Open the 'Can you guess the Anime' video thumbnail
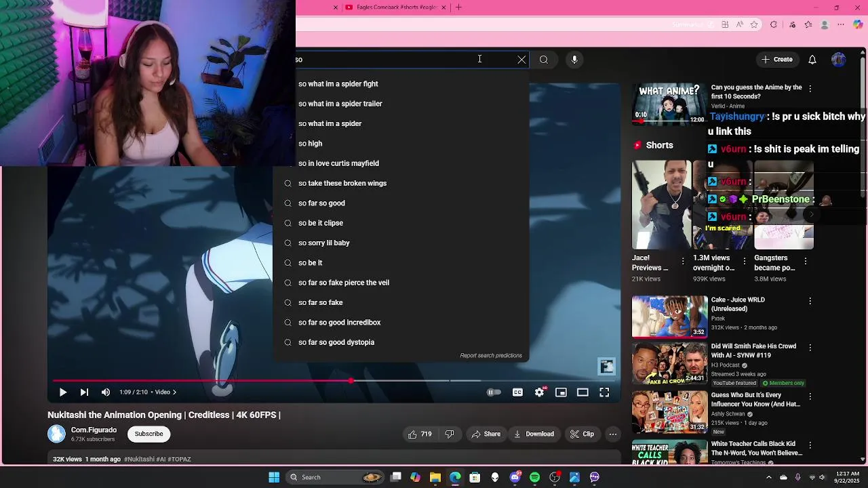Screen dimensions: 868x488 (669, 104)
